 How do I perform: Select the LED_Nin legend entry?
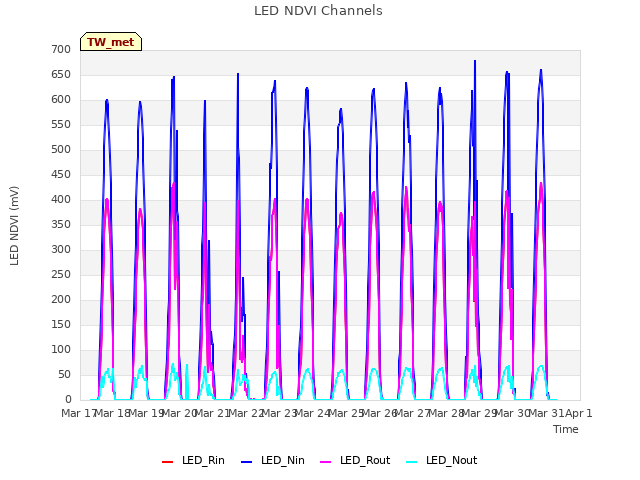(273, 460)
